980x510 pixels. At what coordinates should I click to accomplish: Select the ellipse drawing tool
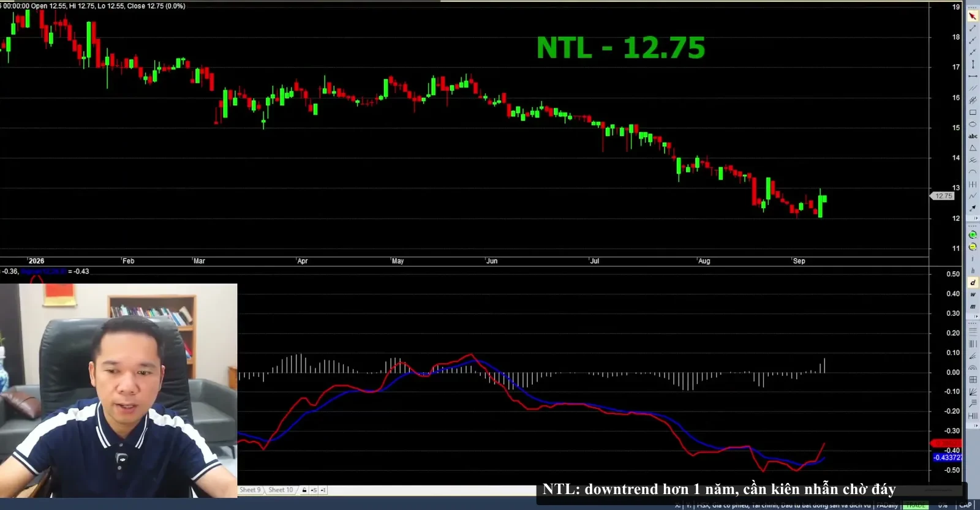tap(973, 124)
